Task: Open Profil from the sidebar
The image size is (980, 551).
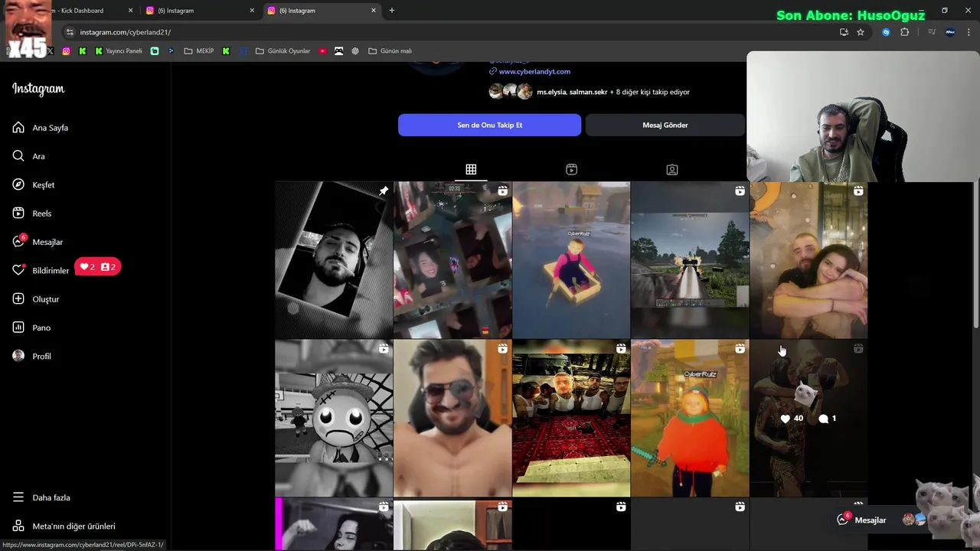Action: click(41, 357)
